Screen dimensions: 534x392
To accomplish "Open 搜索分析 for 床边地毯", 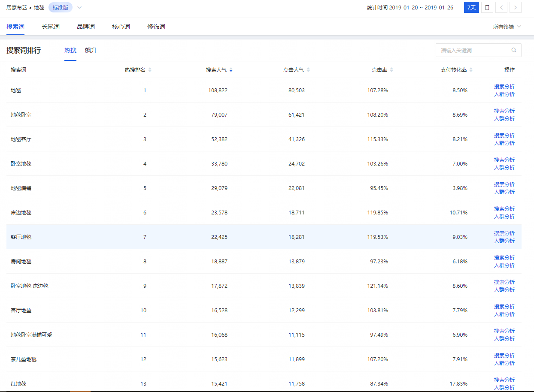I will point(504,208).
